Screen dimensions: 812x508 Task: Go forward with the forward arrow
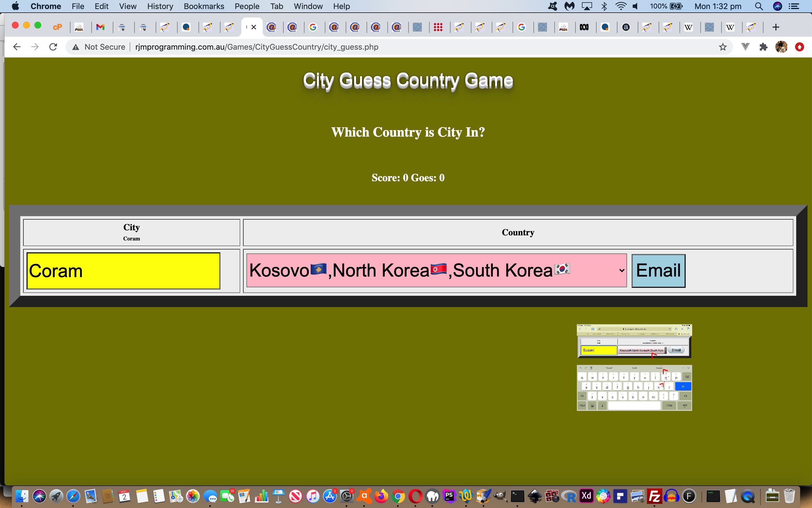click(x=35, y=47)
